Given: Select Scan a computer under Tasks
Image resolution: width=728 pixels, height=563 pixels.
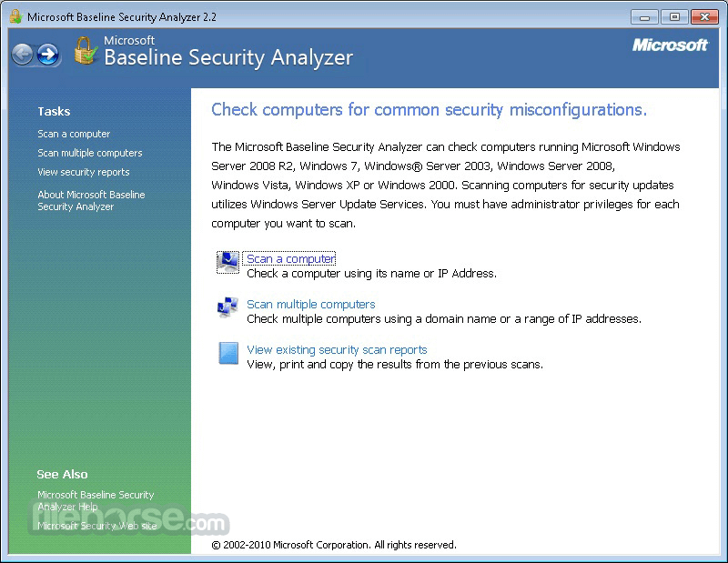Looking at the screenshot, I should 74,134.
